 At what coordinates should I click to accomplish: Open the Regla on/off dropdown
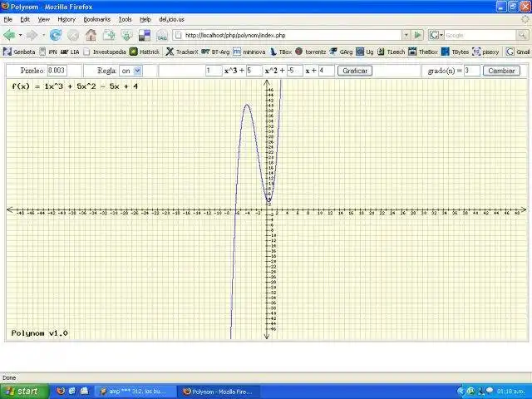[x=131, y=71]
